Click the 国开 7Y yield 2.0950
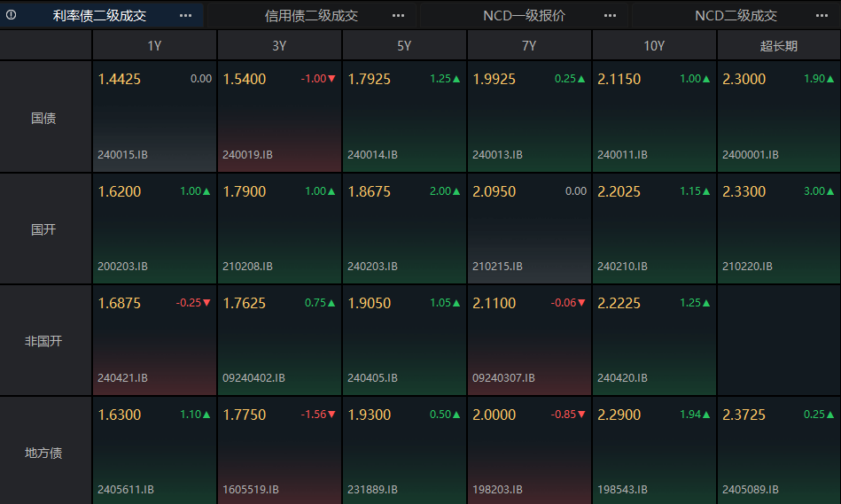Screen dimensions: 841x504 tap(494, 191)
